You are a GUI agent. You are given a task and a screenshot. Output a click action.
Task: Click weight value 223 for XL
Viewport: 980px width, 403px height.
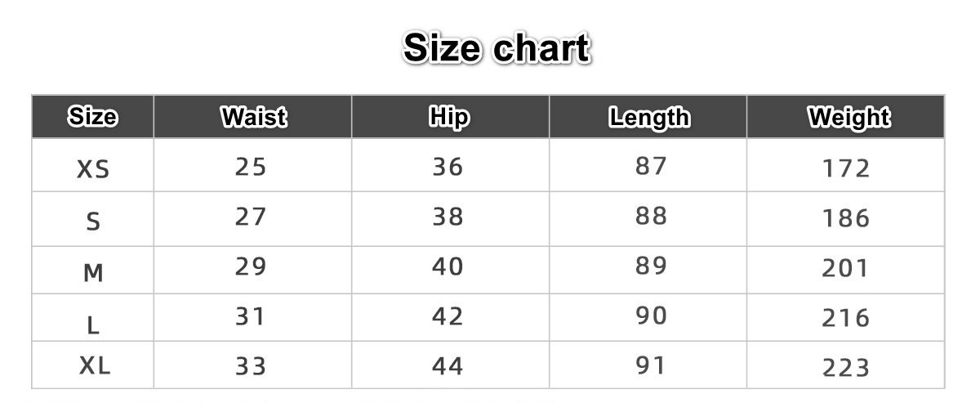846,368
